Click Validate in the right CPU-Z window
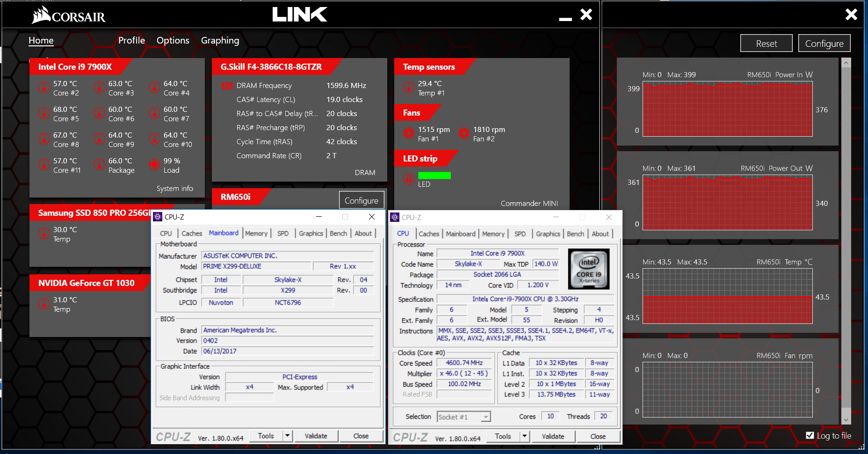The height and width of the screenshot is (454, 868). pos(553,436)
